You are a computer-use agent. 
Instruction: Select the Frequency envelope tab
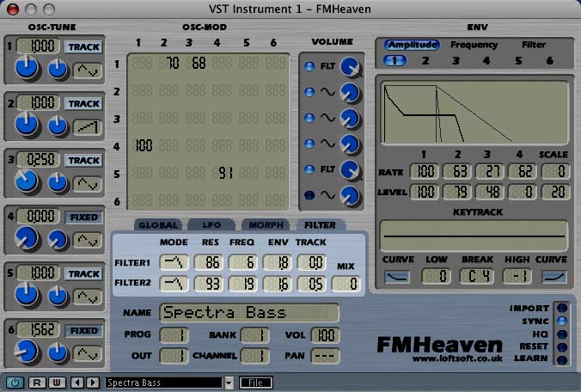[x=474, y=45]
